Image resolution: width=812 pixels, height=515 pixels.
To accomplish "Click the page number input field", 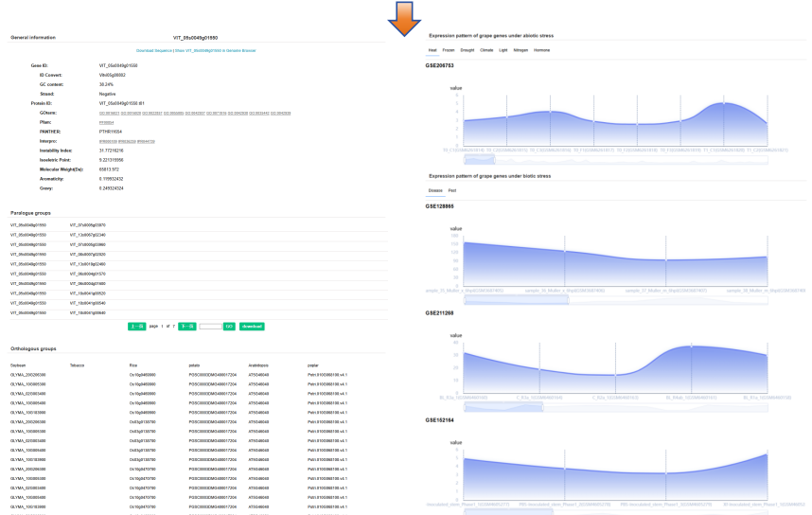I will click(x=210, y=326).
